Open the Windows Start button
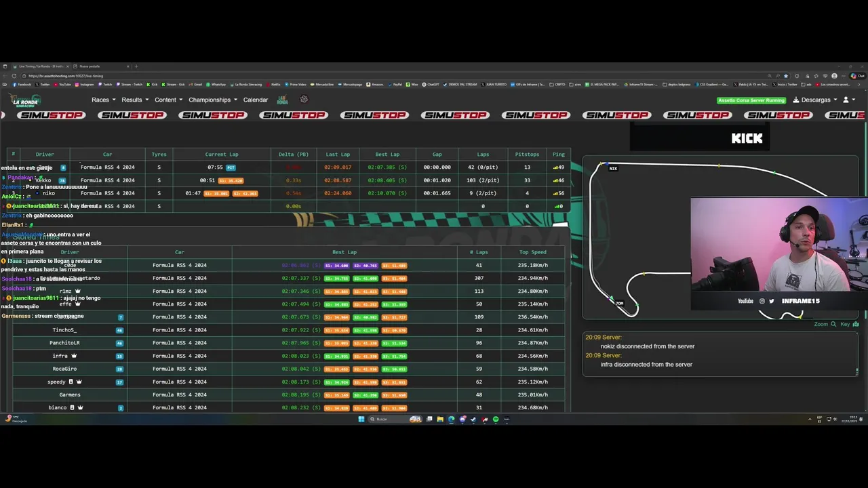This screenshot has width=868, height=488. (x=361, y=420)
